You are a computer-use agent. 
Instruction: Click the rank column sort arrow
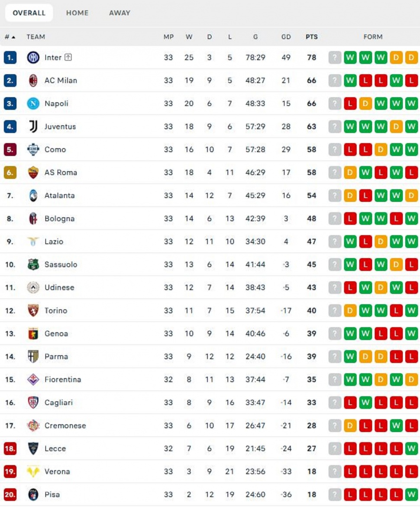click(14, 37)
